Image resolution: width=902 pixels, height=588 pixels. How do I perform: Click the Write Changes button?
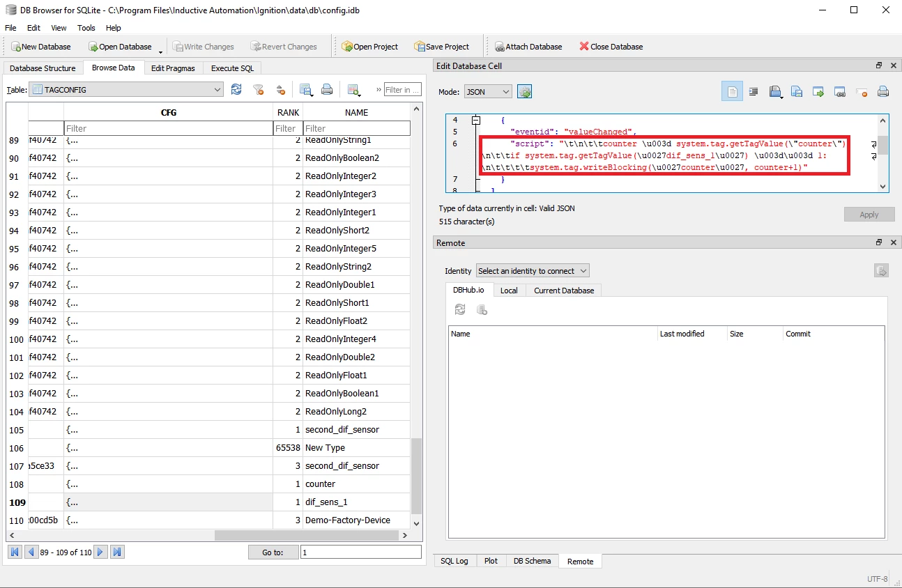tap(203, 47)
